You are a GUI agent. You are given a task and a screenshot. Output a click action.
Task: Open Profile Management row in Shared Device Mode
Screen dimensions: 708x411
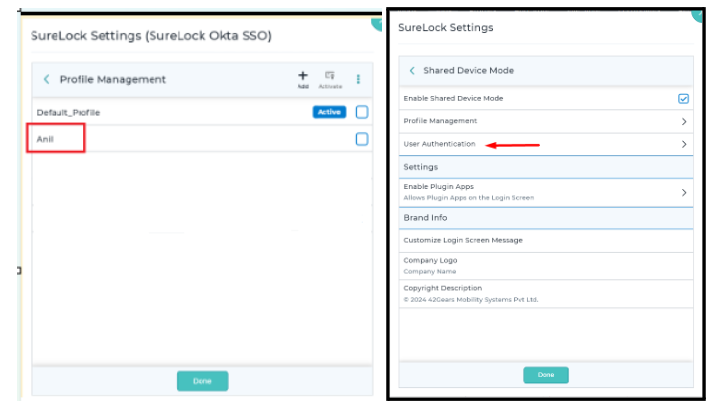click(x=546, y=121)
